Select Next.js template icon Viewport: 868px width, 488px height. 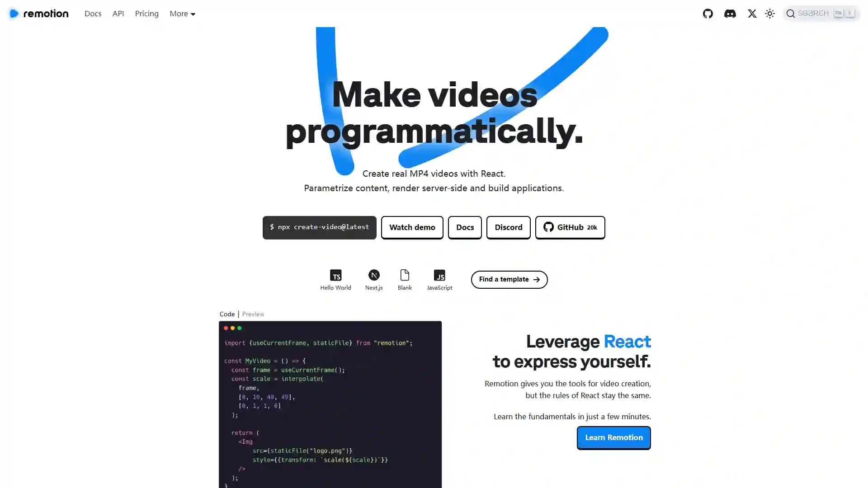click(374, 275)
